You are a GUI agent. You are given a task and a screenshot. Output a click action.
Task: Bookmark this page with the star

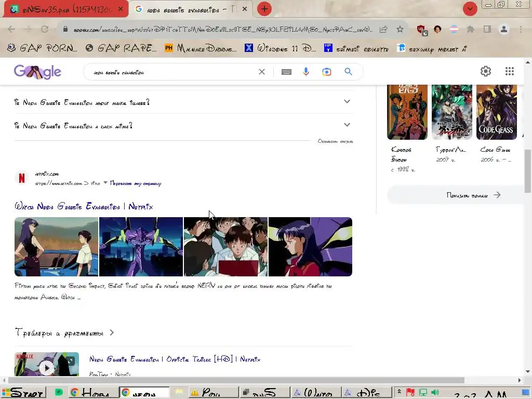[400, 29]
